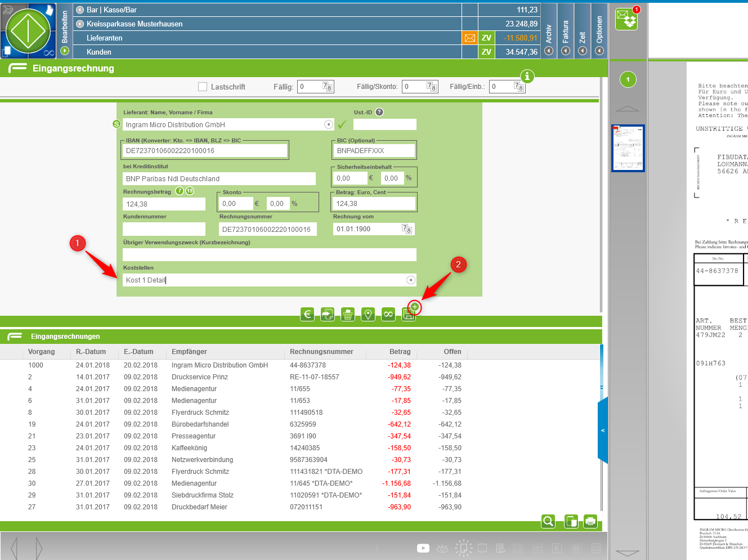The height and width of the screenshot is (560, 748).
Task: Open the magnifier search icon under the invoice list
Action: pyautogui.click(x=548, y=521)
